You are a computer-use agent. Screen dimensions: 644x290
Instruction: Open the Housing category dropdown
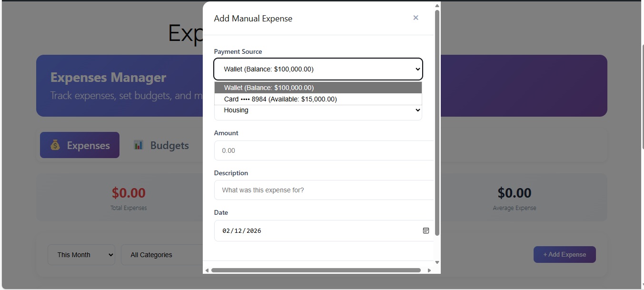point(318,110)
